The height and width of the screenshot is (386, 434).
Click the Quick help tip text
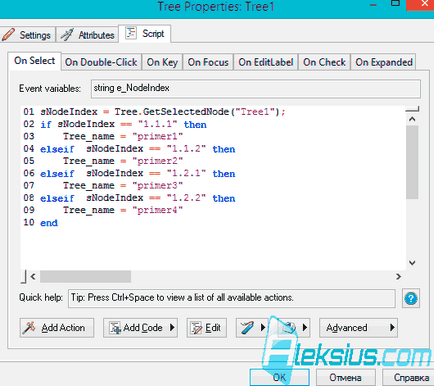point(182,298)
